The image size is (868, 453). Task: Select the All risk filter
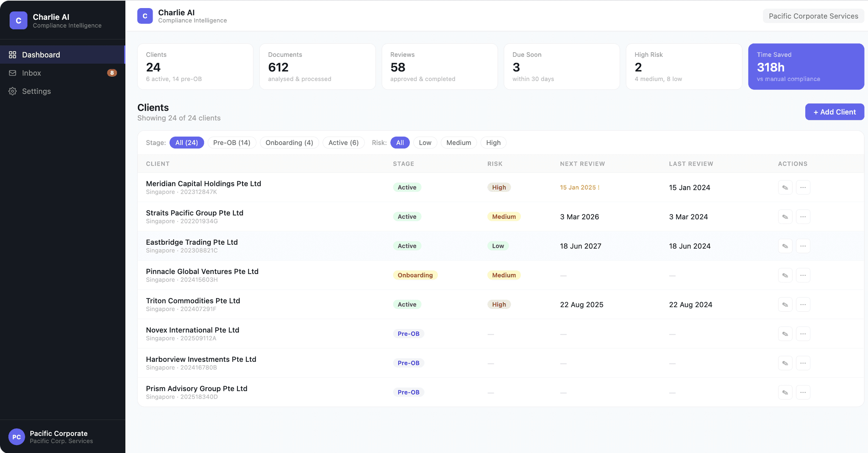pos(400,143)
